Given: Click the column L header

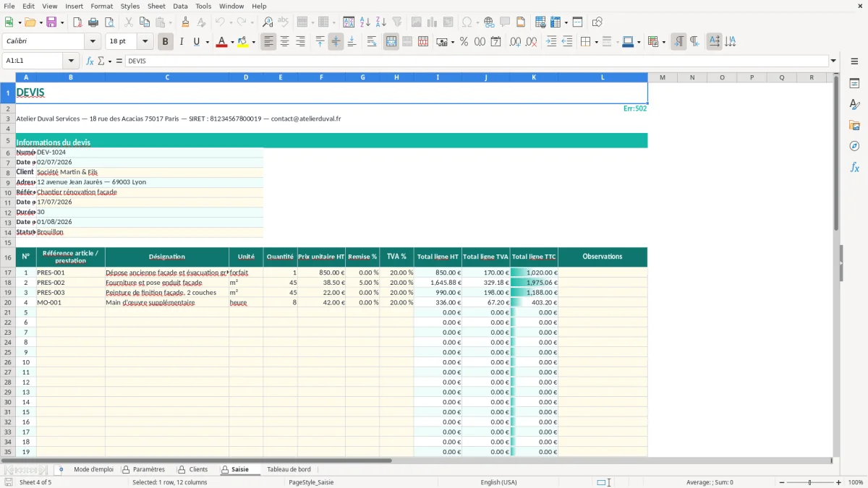Looking at the screenshot, I should click(x=603, y=77).
